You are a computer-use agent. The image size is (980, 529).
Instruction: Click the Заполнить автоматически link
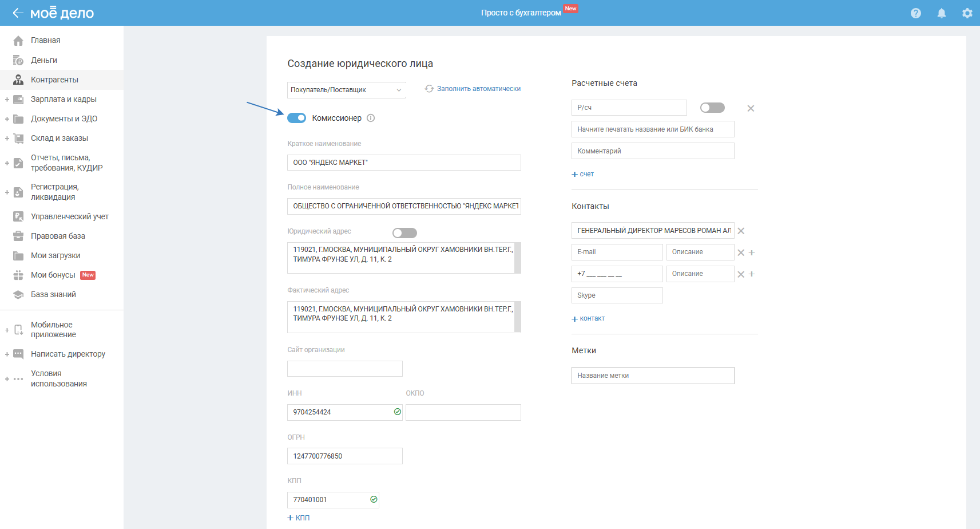pos(478,89)
